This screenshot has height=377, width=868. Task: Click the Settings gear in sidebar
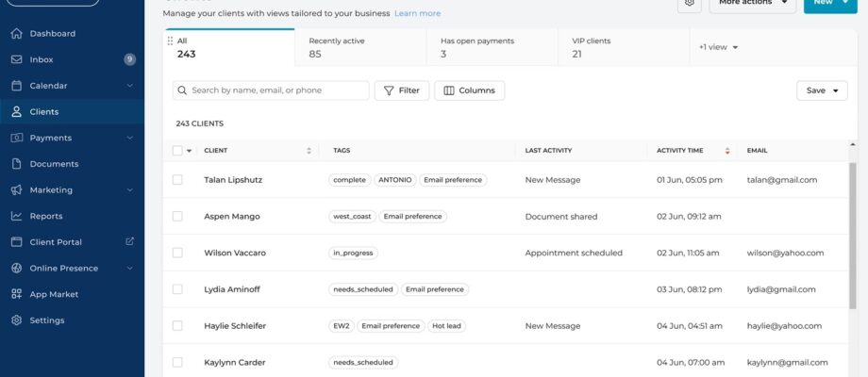pos(17,320)
